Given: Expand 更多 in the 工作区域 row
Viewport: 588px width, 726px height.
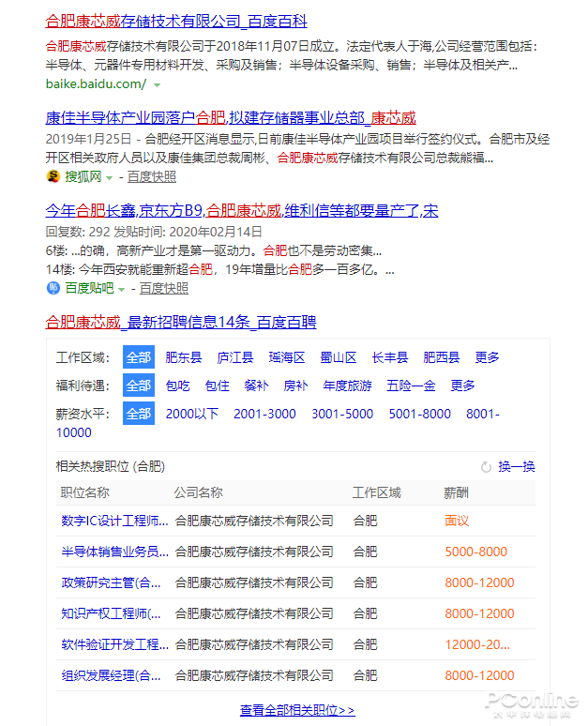Looking at the screenshot, I should (487, 357).
